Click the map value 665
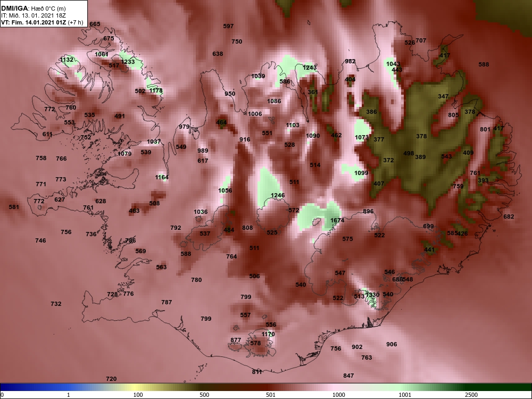 [x=95, y=24]
